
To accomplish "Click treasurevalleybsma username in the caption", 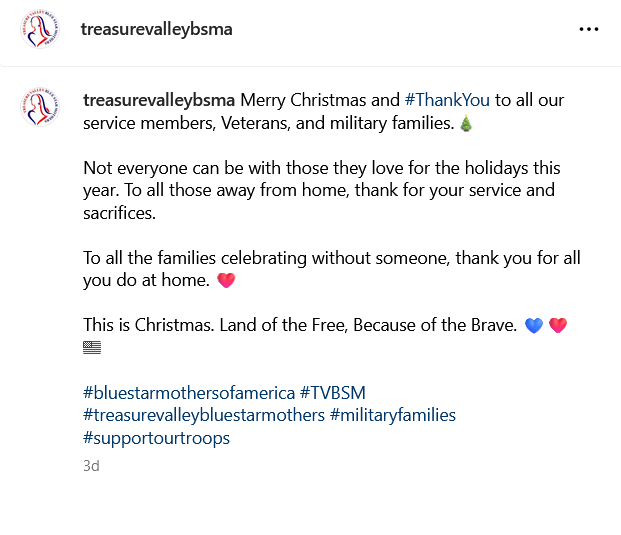I will coord(159,101).
